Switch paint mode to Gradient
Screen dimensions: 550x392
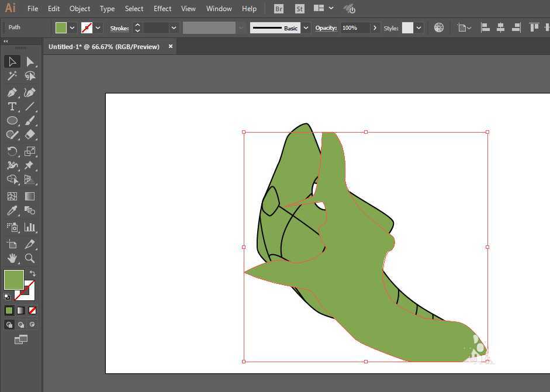(x=20, y=310)
